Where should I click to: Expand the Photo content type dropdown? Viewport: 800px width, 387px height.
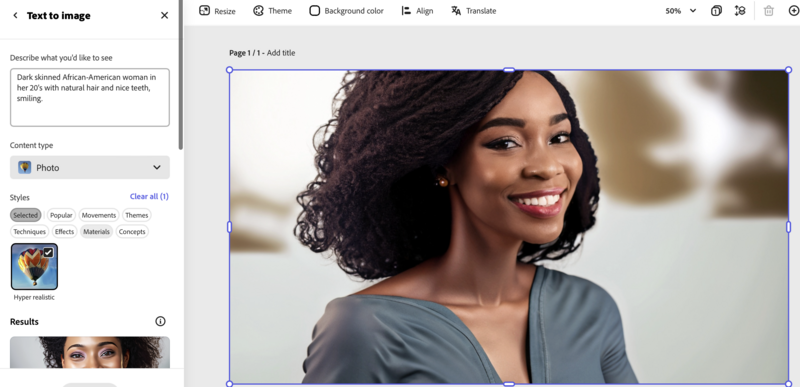pos(90,167)
